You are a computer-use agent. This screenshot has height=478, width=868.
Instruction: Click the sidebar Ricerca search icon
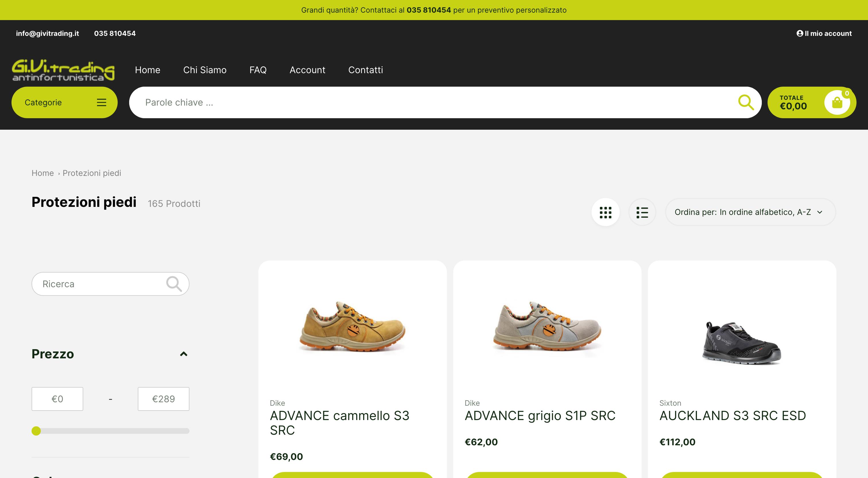point(174,284)
